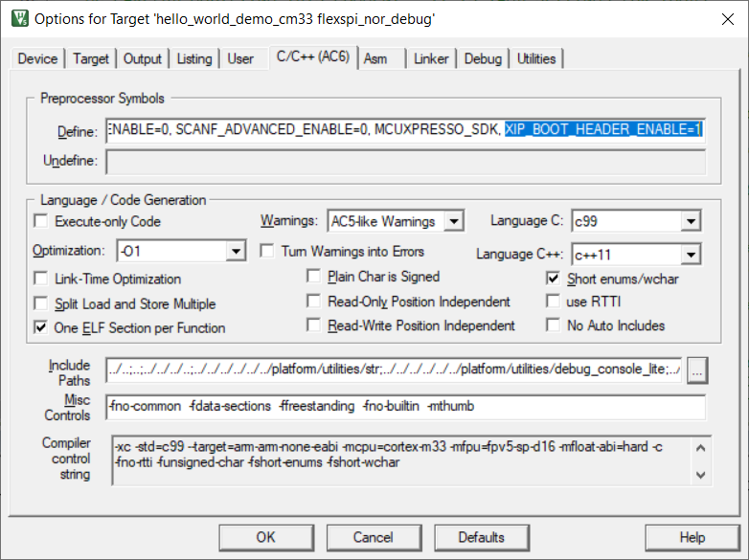Click the include paths browse button
The image size is (749, 560).
coord(696,370)
